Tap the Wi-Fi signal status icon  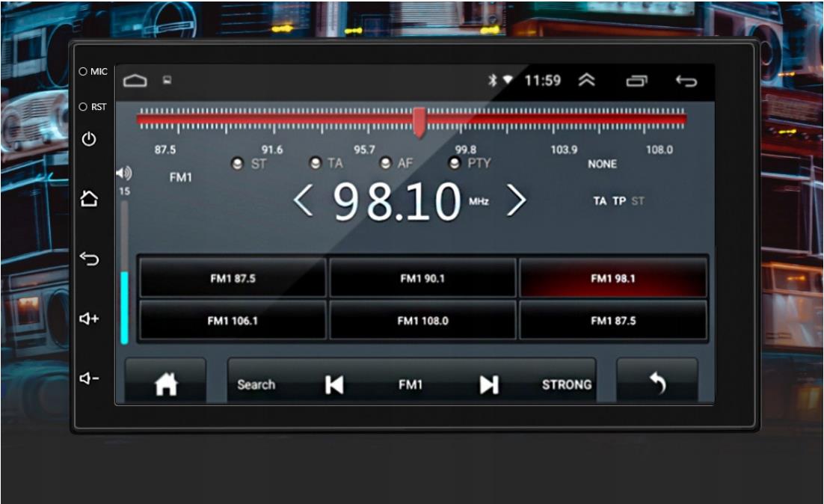click(508, 79)
